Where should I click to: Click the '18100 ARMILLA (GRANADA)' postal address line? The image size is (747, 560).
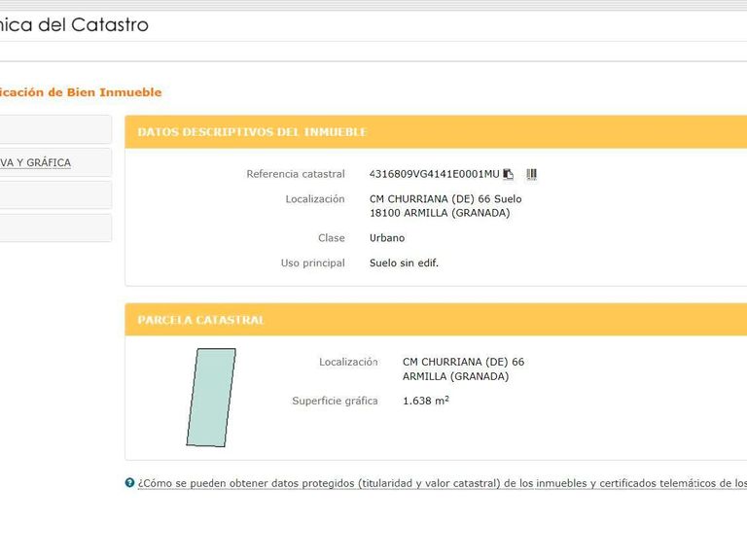[x=440, y=213]
